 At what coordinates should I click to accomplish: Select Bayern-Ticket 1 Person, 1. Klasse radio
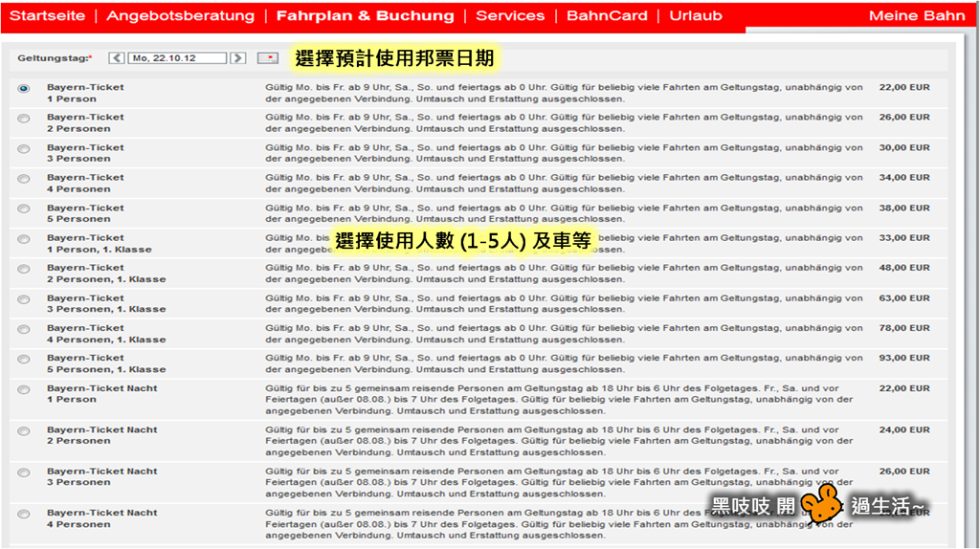tap(24, 239)
